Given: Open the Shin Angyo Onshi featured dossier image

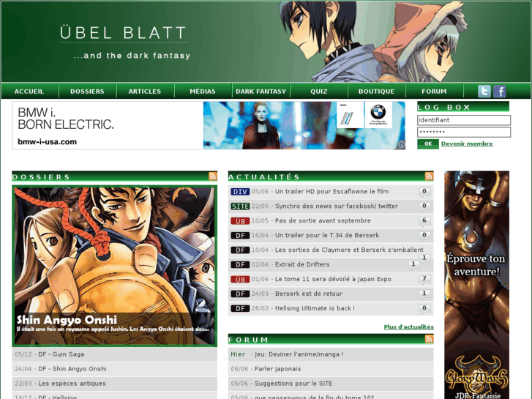Looking at the screenshot, I should tap(115, 266).
